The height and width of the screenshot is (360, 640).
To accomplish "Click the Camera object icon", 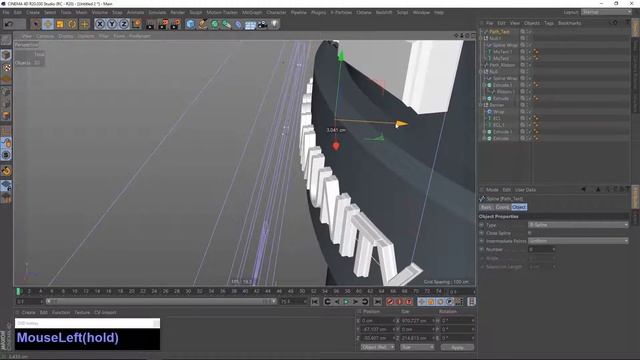I will (x=262, y=24).
